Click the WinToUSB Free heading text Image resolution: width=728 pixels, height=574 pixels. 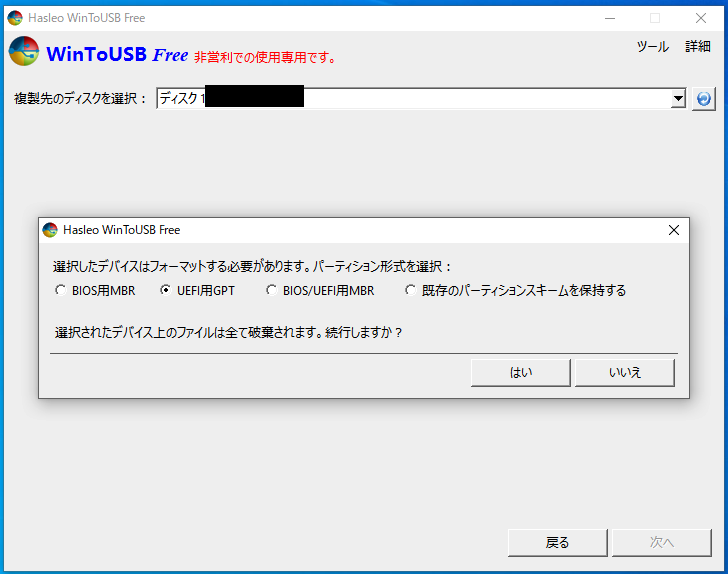pyautogui.click(x=117, y=54)
